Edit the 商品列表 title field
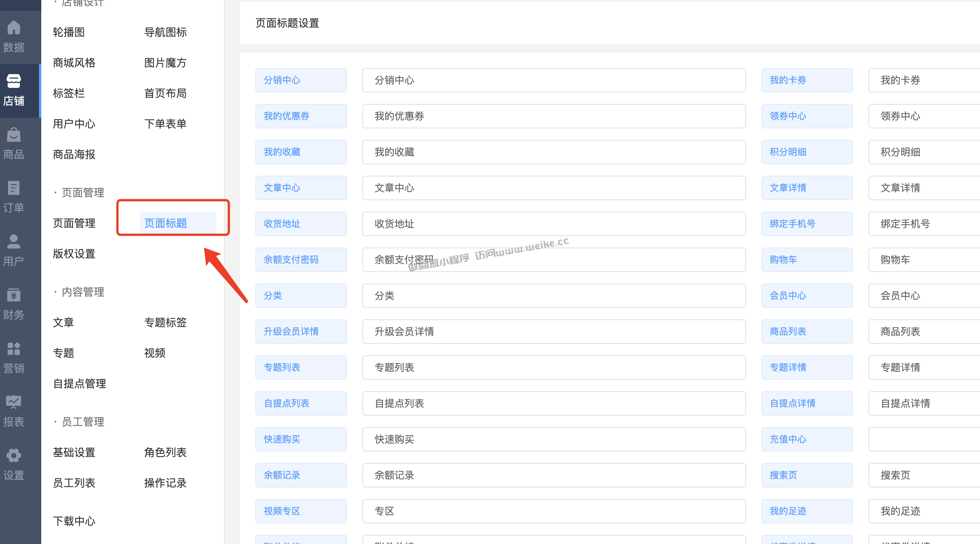This screenshot has width=980, height=544. pyautogui.click(x=924, y=332)
